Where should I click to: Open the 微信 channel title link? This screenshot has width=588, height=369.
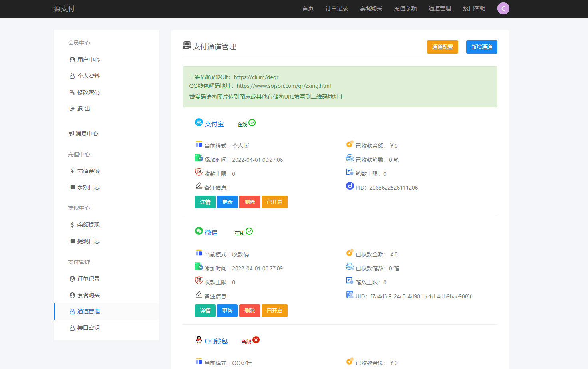pyautogui.click(x=211, y=233)
